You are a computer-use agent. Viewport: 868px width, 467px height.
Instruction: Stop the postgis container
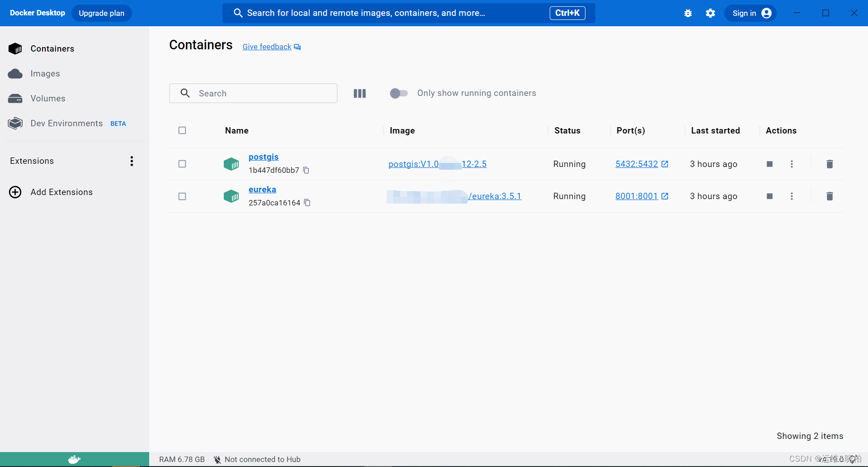coord(769,164)
